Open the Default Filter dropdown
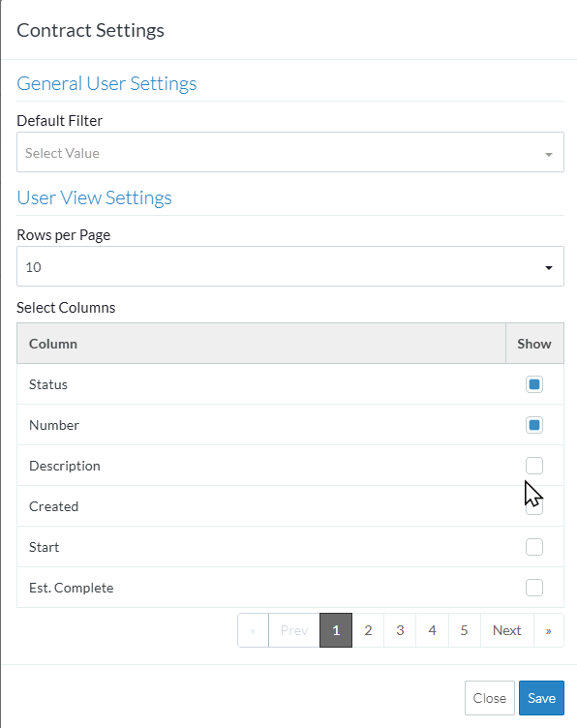The image size is (577, 728). (x=290, y=152)
